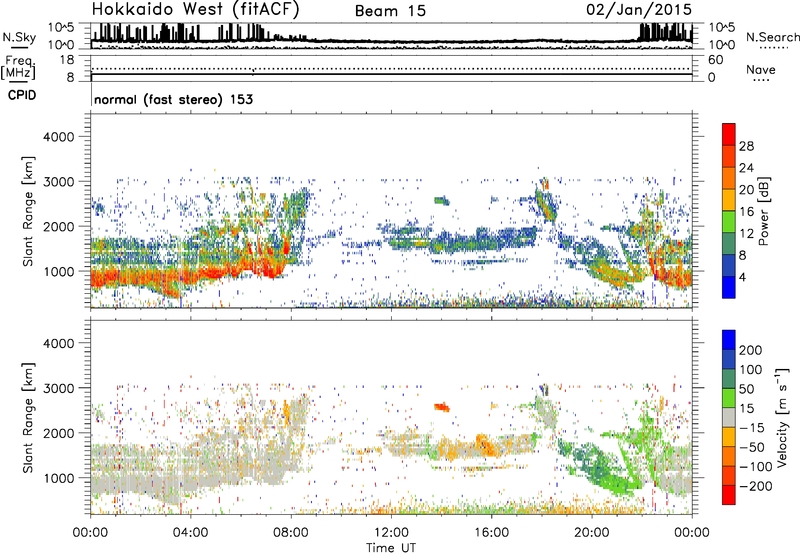Image resolution: width=800 pixels, height=554 pixels.
Task: Click the 'CPID' label
Action: [22, 95]
